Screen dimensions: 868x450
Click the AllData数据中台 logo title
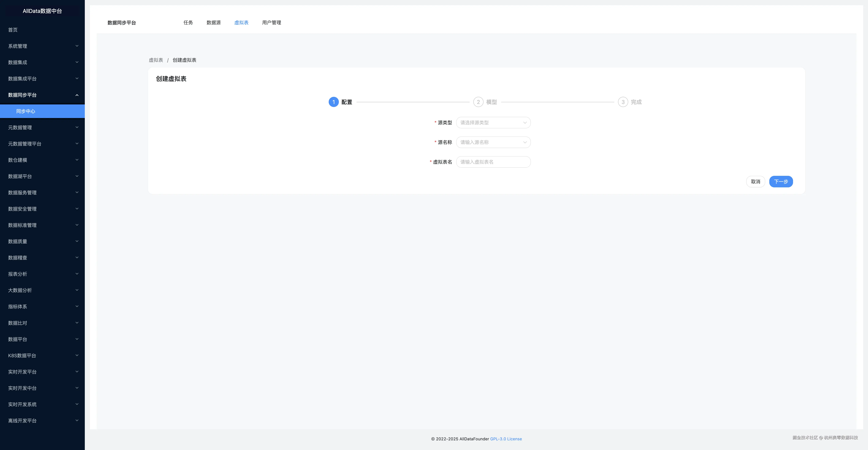pos(42,11)
